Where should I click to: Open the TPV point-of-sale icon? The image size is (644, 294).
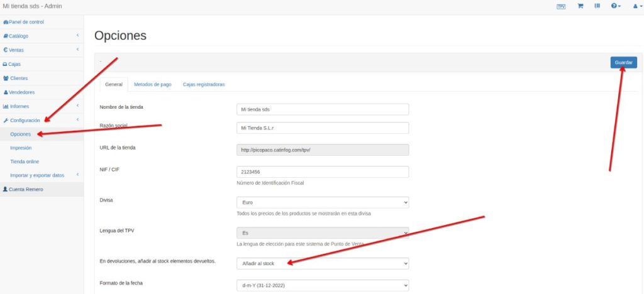(561, 6)
